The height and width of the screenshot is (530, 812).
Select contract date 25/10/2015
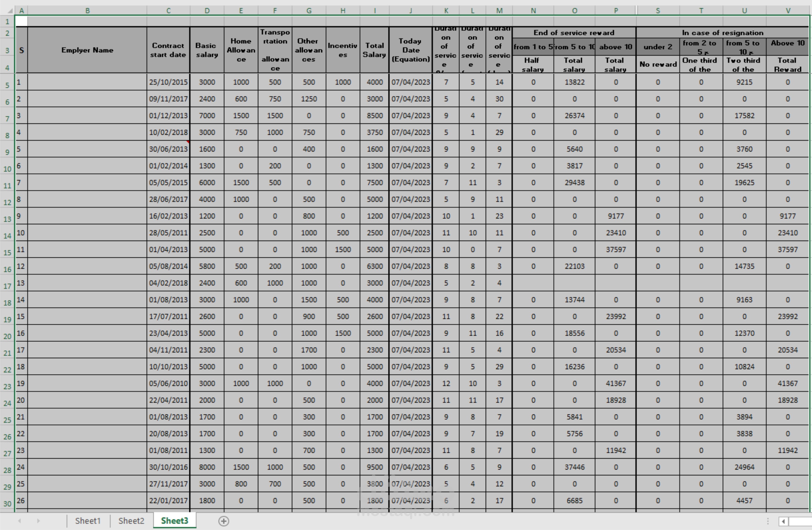[168, 82]
